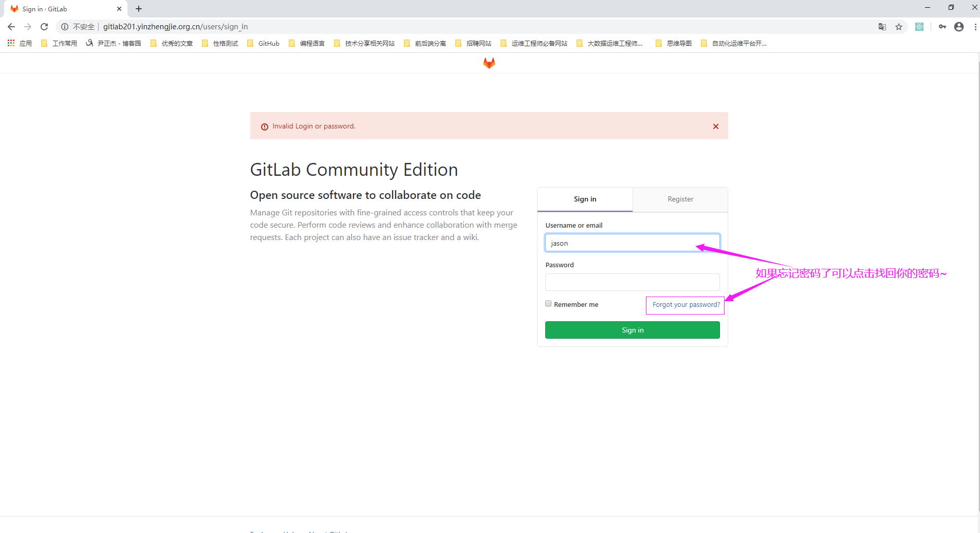Open Chrome's three-dot menu

click(975, 27)
